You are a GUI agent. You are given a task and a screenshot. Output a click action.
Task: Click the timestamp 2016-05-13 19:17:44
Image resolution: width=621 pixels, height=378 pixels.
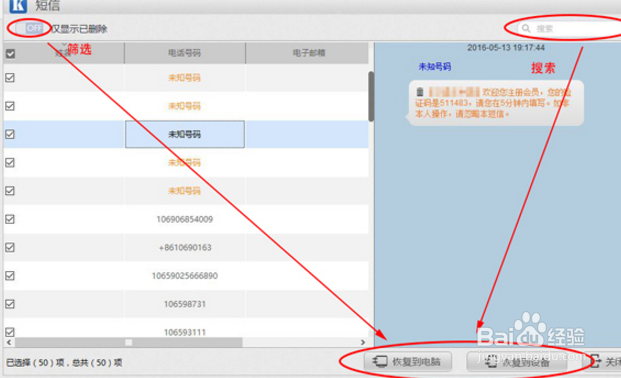tap(506, 48)
